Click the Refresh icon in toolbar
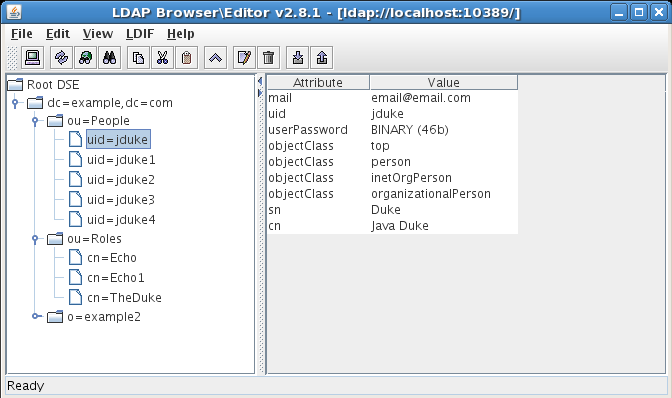This screenshot has height=398, width=672. 61,57
